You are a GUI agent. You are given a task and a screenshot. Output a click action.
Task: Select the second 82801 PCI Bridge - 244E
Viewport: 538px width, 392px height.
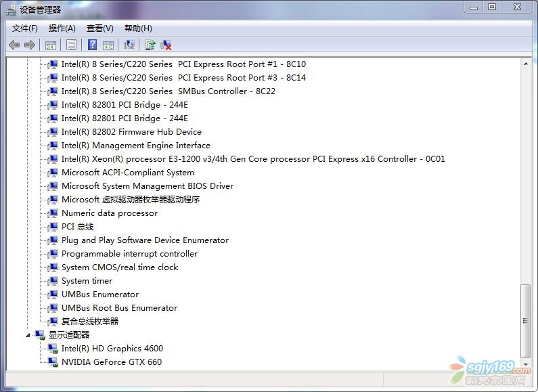point(125,118)
